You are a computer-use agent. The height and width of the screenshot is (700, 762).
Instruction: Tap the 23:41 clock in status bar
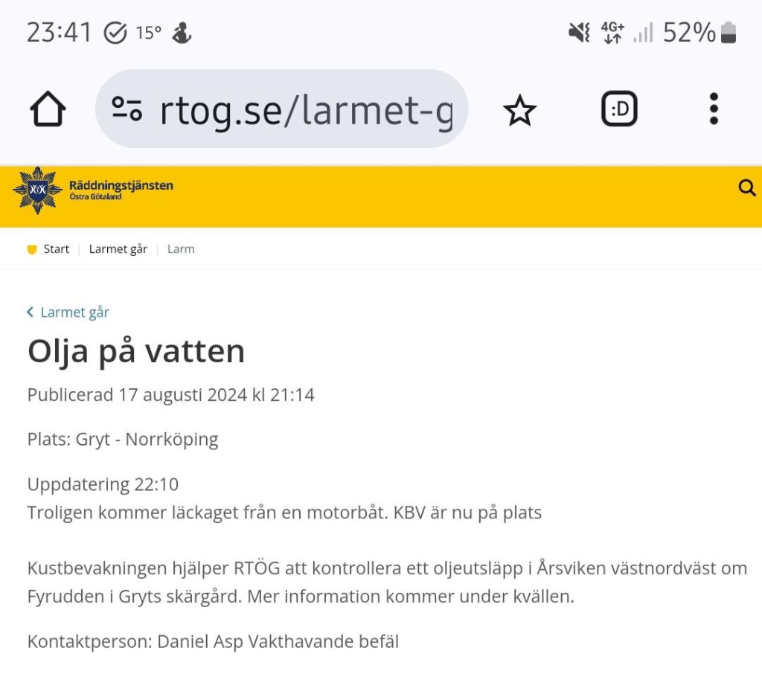(x=60, y=33)
